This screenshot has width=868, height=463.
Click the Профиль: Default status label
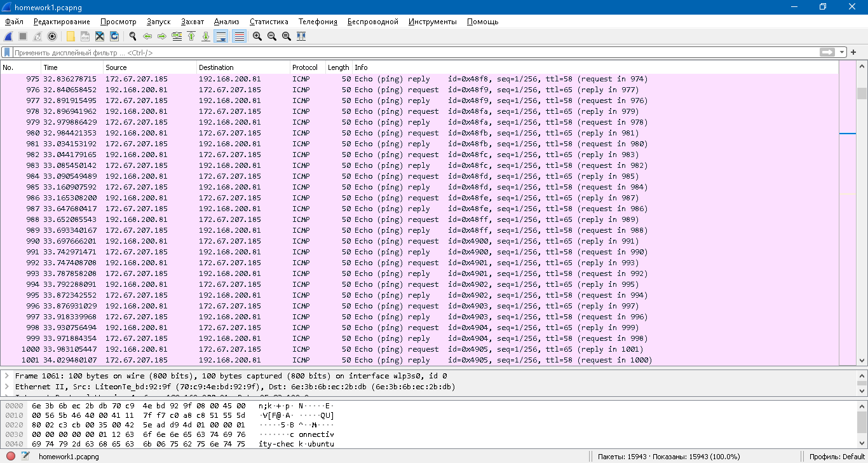pos(837,457)
